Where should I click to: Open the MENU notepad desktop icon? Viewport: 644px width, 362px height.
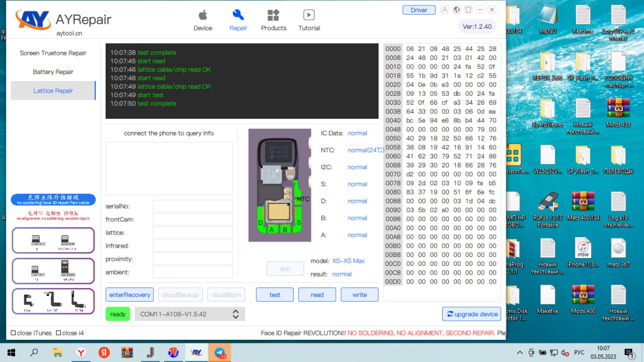pyautogui.click(x=547, y=20)
